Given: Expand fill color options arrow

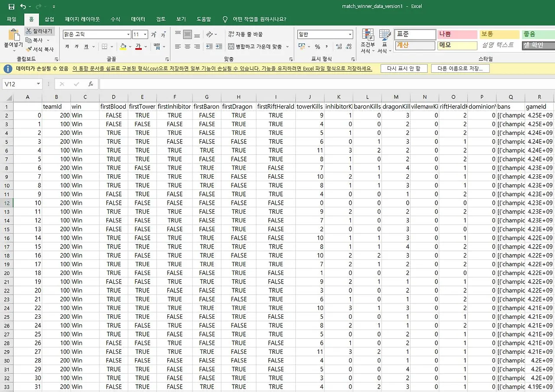Looking at the screenshot, I should pyautogui.click(x=130, y=46).
